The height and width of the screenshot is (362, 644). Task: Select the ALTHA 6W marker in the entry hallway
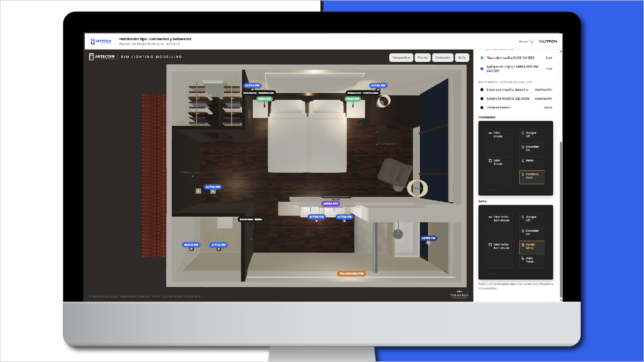coord(213,187)
